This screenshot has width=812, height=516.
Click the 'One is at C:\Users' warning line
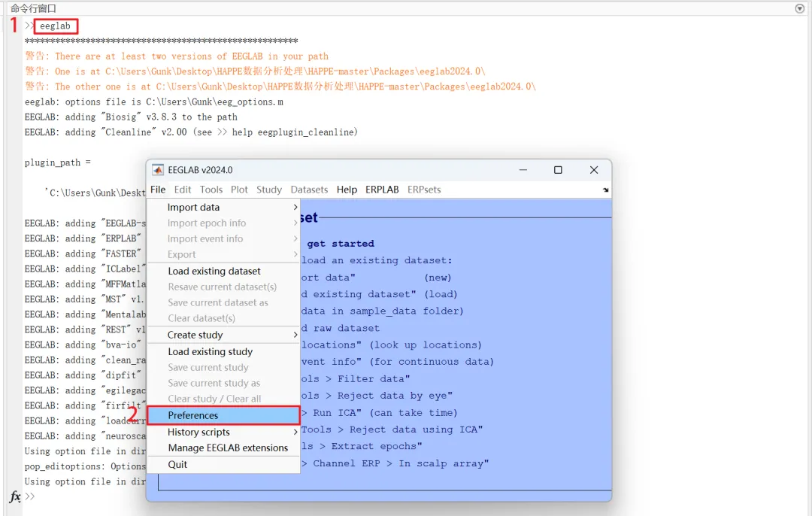[x=255, y=71]
